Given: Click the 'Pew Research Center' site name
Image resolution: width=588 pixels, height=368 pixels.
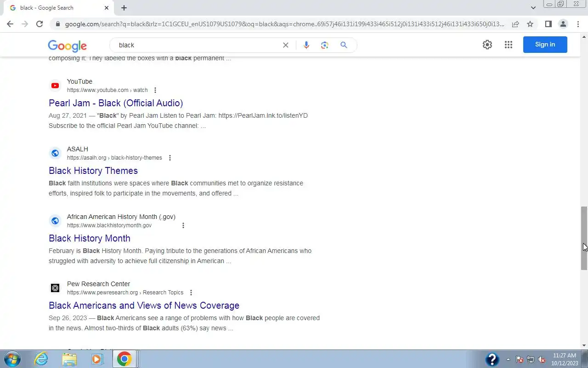Looking at the screenshot, I should pos(98,284).
